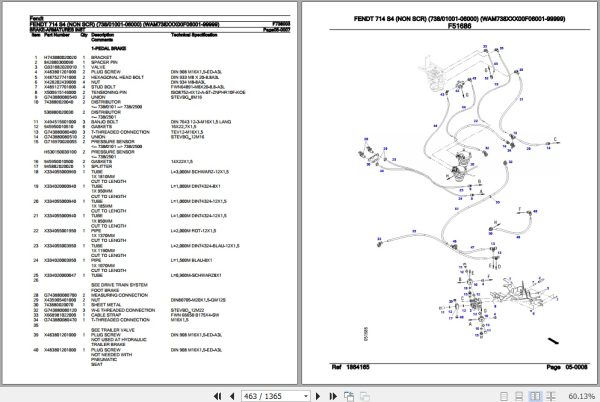Switch to single page layout
The width and height of the screenshot is (600, 402).
click(504, 396)
